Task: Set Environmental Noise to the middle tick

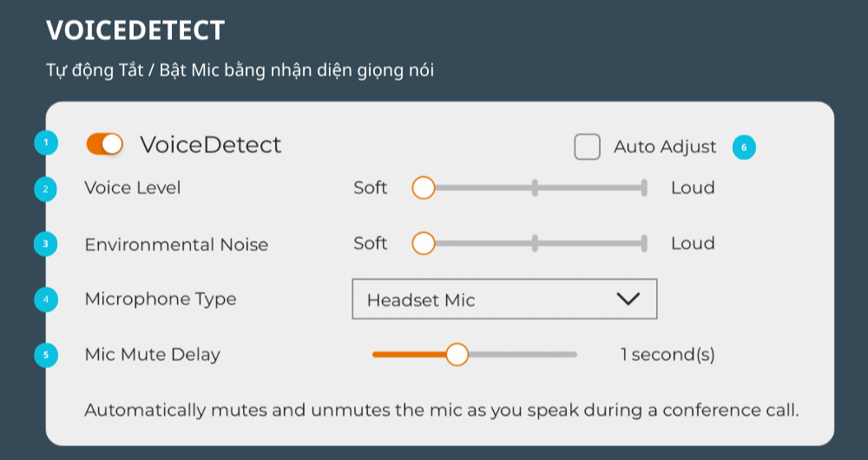Action: point(535,244)
